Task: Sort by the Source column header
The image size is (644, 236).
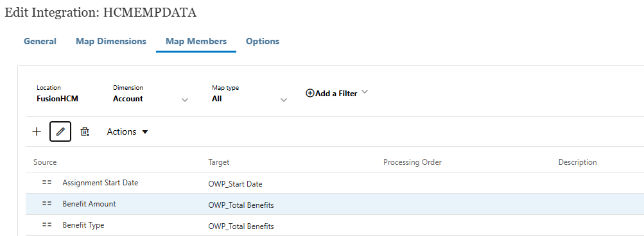Action: coord(45,162)
